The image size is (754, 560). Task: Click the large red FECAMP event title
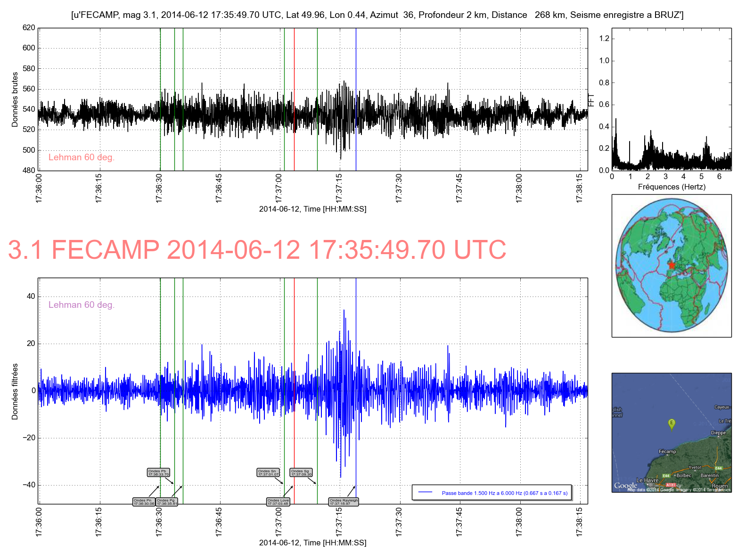pyautogui.click(x=257, y=250)
